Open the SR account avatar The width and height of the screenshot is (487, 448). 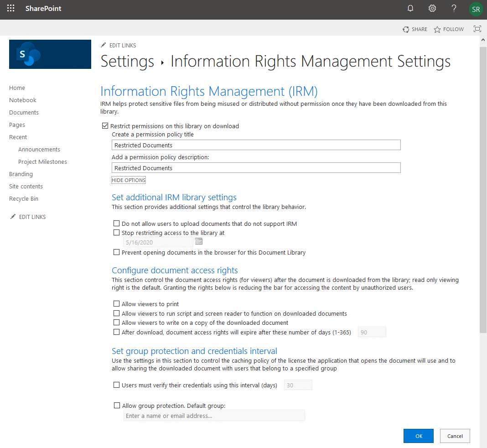click(476, 8)
